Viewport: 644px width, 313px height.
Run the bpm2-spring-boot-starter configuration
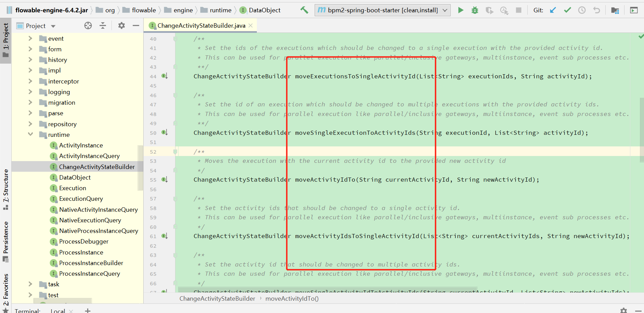point(461,10)
